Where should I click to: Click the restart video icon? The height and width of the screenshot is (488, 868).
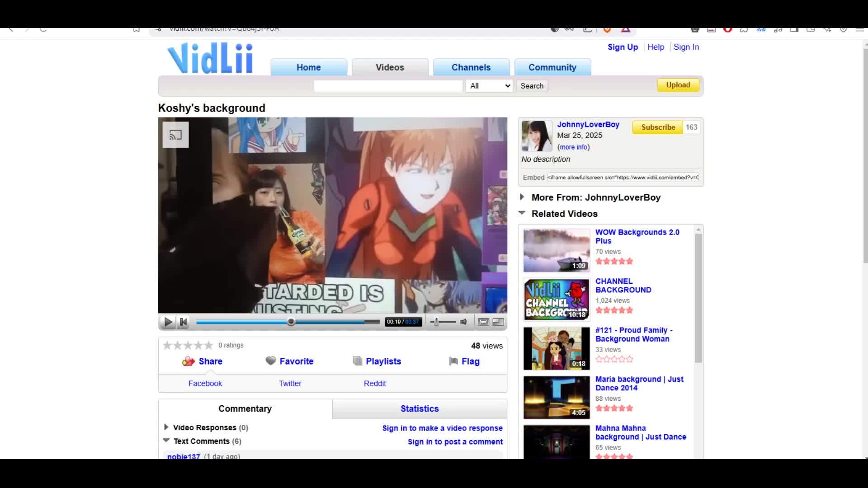point(183,322)
